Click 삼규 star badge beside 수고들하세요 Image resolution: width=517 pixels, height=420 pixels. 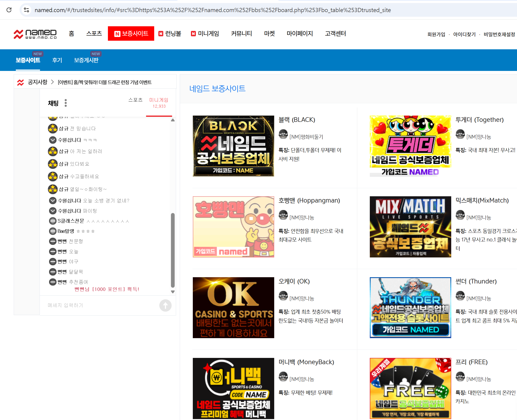(x=53, y=176)
